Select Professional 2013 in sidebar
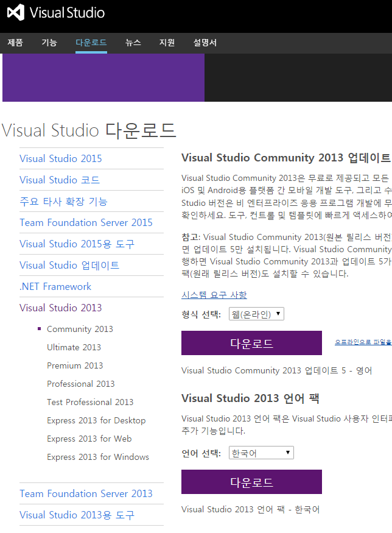This screenshot has height=533, width=392. point(81,384)
